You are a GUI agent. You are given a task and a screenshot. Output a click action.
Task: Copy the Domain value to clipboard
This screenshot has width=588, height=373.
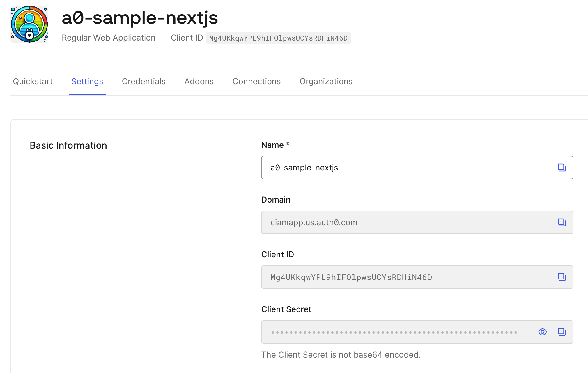(x=561, y=222)
